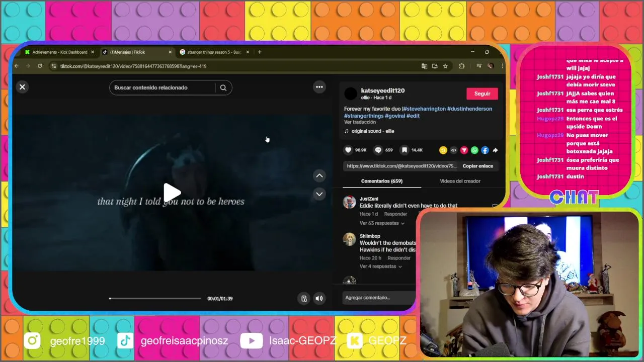Close the TikTok video viewer with X

pyautogui.click(x=22, y=87)
